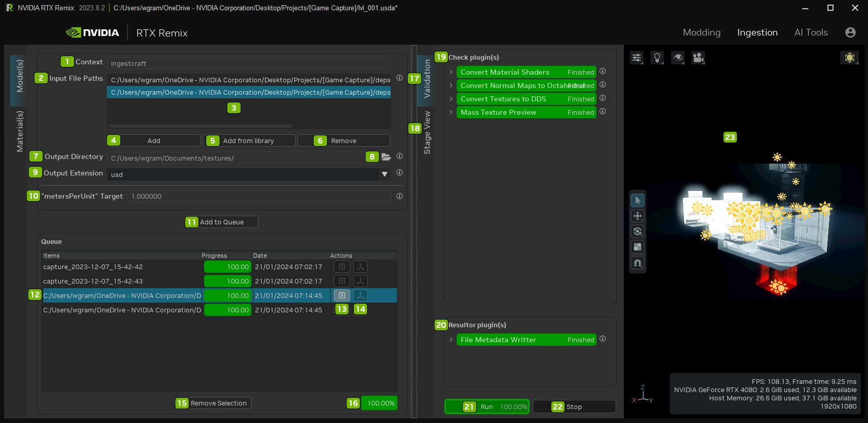
Task: Click the input file paths horizontal scrollbar
Action: 200,126
